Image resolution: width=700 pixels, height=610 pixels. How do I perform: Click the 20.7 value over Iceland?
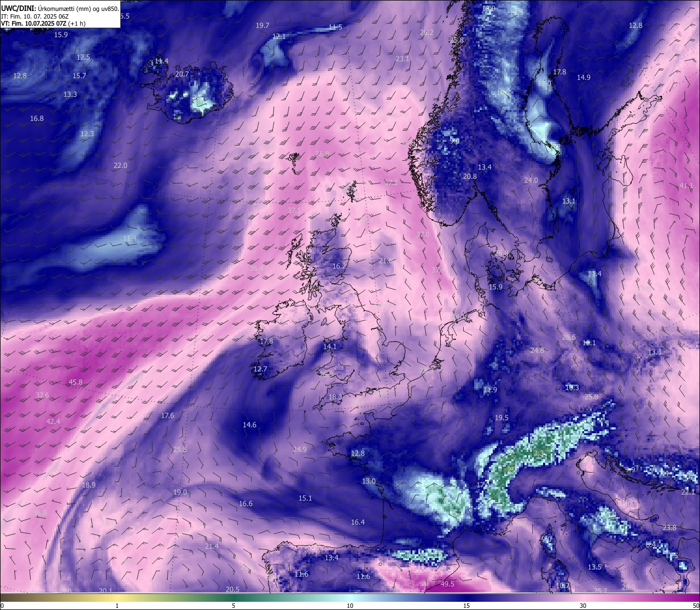click(182, 74)
